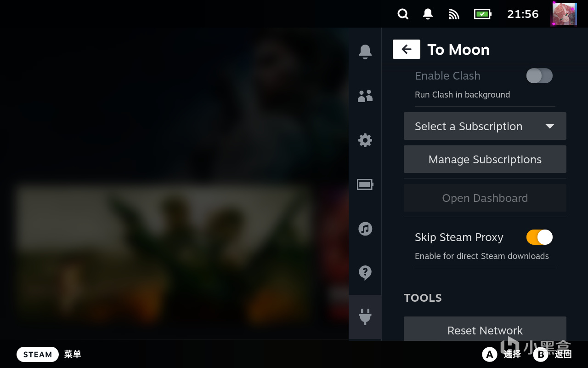
Task: Go back using the arrow beside To Moon
Action: tap(406, 50)
